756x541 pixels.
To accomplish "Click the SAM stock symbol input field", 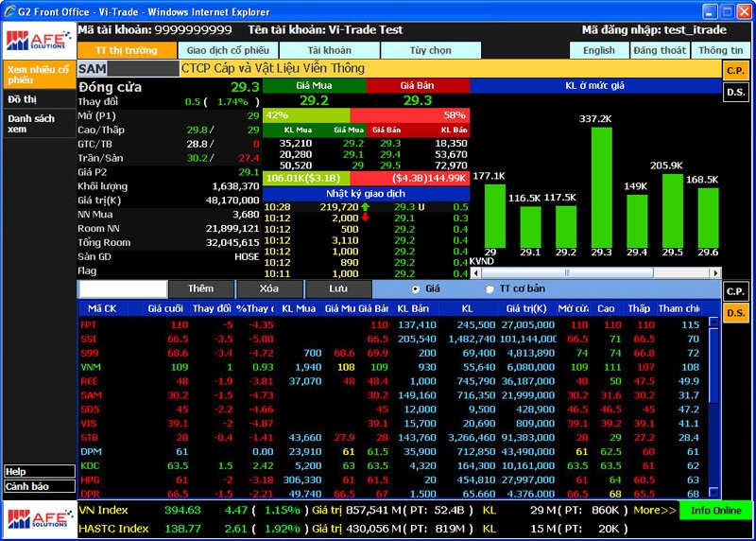I will pos(129,68).
